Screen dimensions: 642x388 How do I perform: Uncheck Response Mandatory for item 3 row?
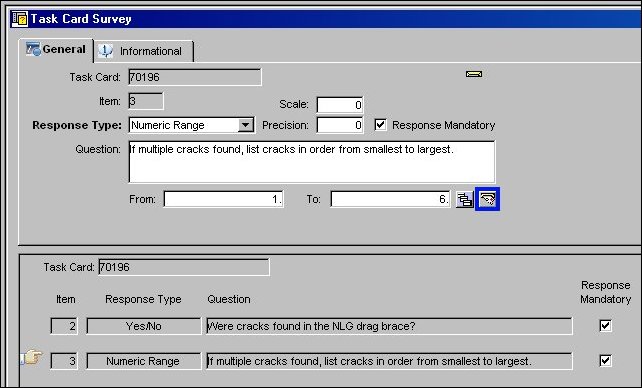click(605, 361)
